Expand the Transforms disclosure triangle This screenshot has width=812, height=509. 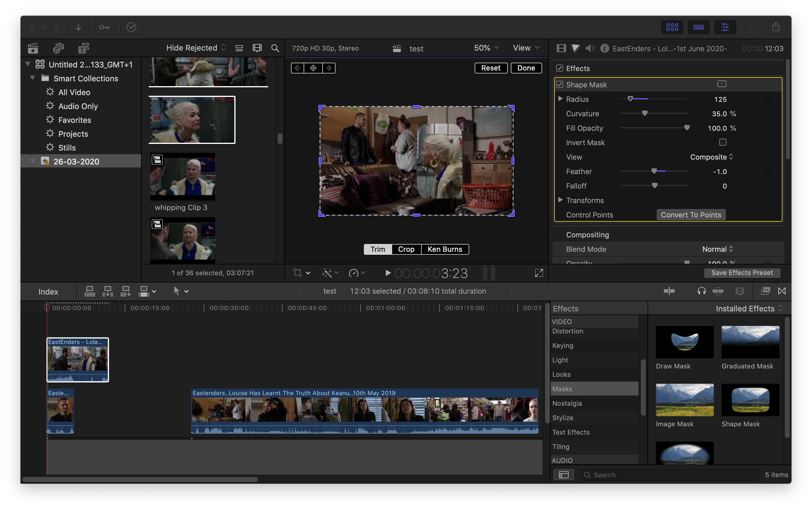click(x=560, y=200)
